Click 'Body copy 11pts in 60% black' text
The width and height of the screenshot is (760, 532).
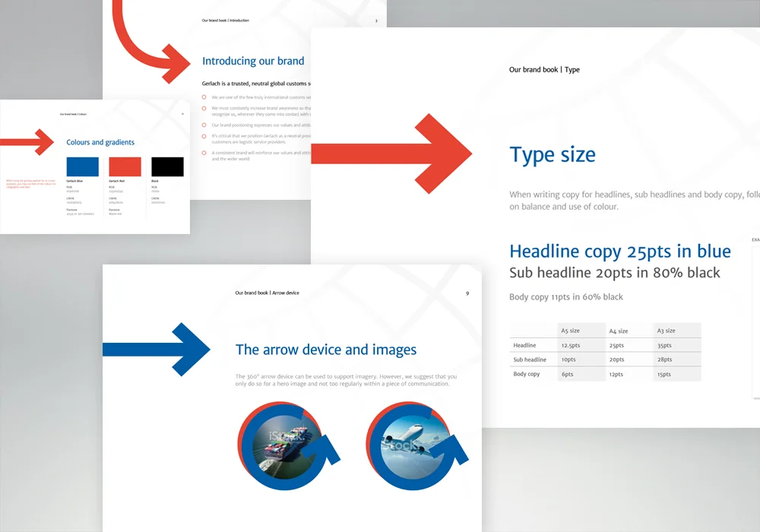566,297
